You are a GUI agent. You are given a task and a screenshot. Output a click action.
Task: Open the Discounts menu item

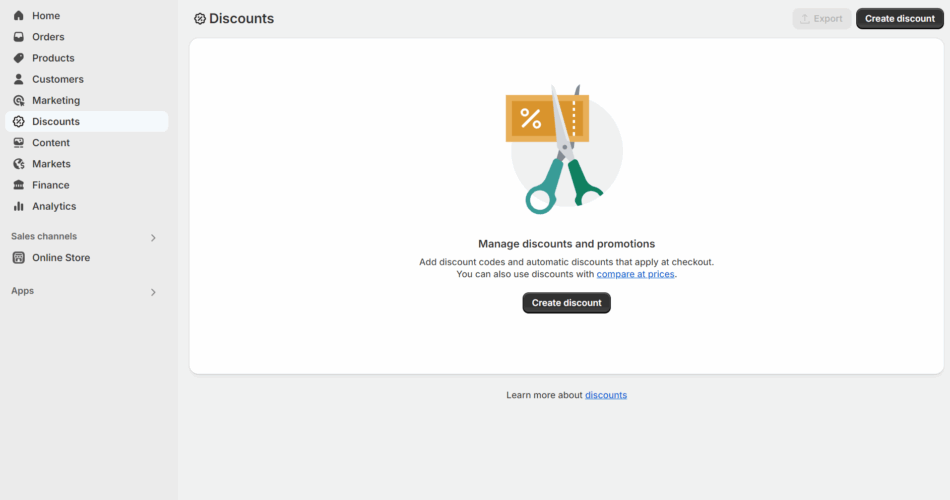(87, 122)
